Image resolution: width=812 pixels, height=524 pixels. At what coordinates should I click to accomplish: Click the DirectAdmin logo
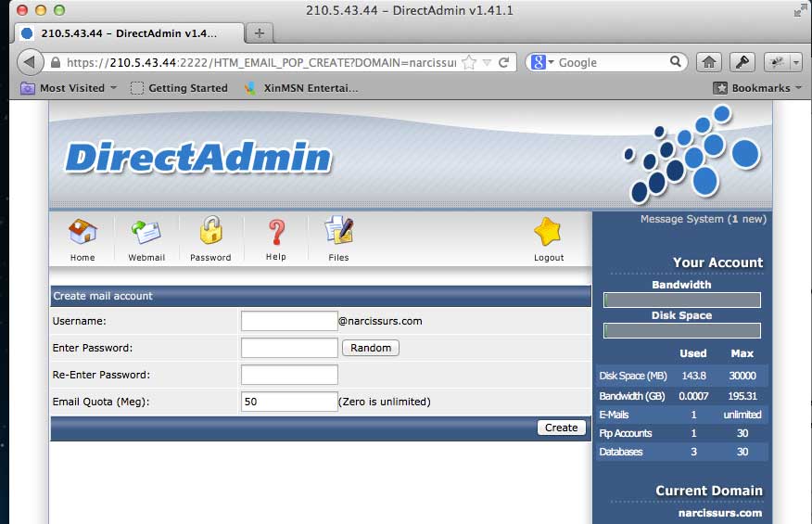(x=197, y=157)
